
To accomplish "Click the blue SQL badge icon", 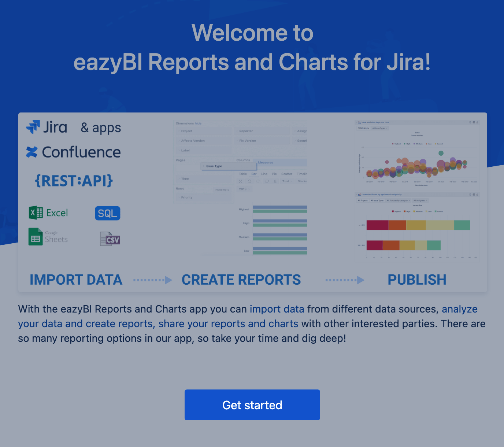I will point(108,213).
